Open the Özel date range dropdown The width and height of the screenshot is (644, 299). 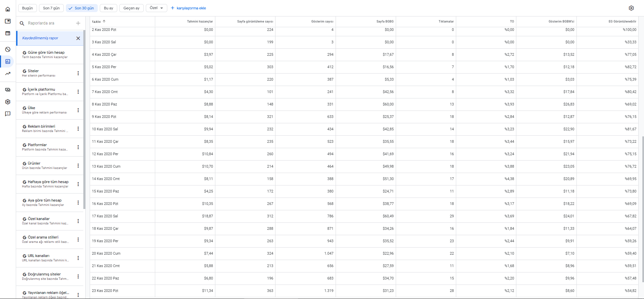157,8
